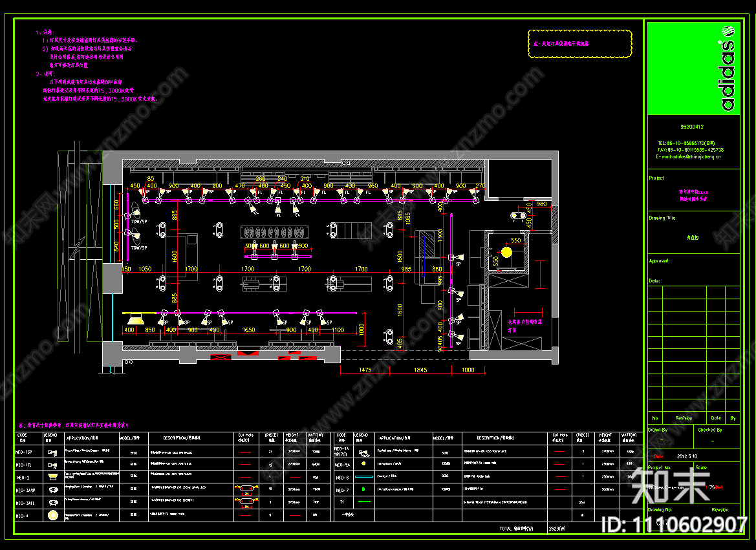756x550 pixels.
Task: Select the "980" dimension text
Action: [541, 204]
